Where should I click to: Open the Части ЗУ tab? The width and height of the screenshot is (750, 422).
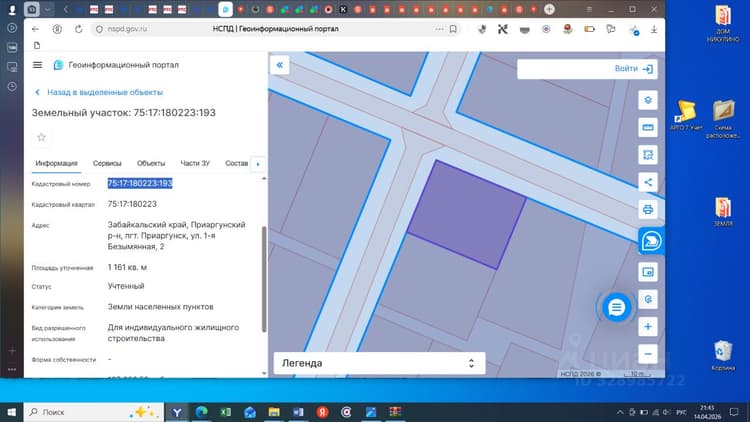(x=195, y=163)
